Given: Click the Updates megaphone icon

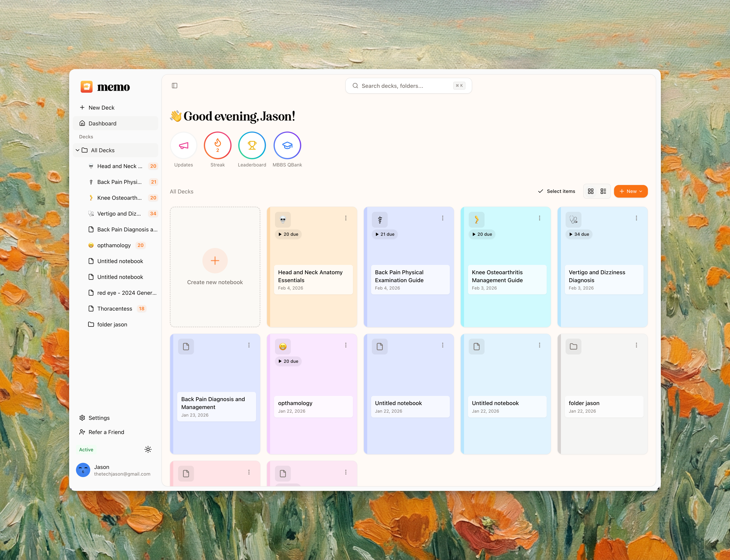Looking at the screenshot, I should point(183,146).
